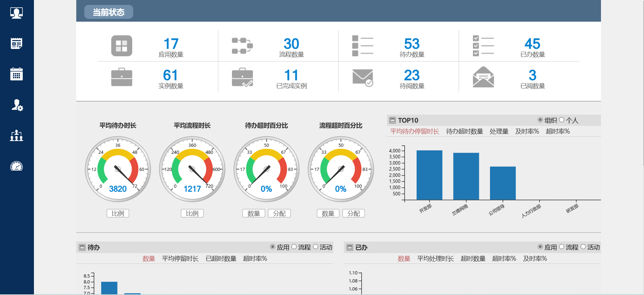The width and height of the screenshot is (644, 295).
Task: Switch to 及时率% tab in TOP10
Action: pyautogui.click(x=527, y=131)
